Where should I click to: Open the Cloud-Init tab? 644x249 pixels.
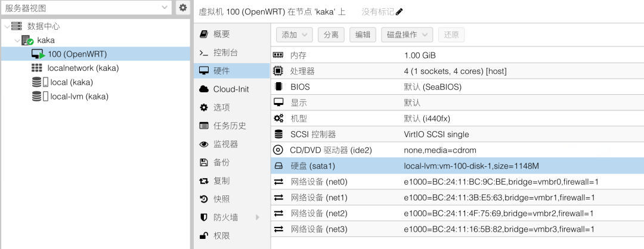[231, 89]
